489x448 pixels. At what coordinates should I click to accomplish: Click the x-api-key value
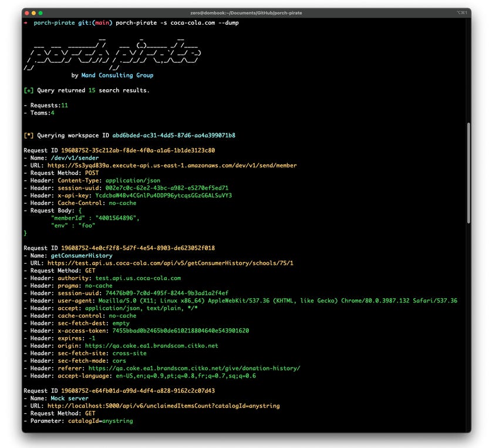click(164, 196)
